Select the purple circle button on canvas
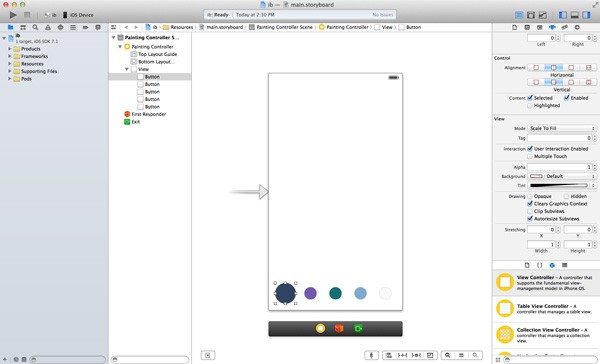This screenshot has height=364, width=600. 310,293
